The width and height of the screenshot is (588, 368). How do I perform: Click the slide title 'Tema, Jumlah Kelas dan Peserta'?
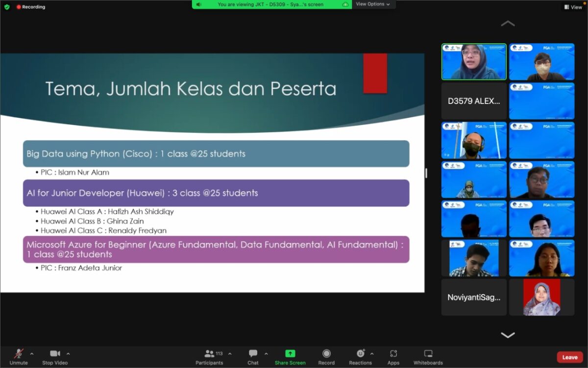tap(191, 89)
